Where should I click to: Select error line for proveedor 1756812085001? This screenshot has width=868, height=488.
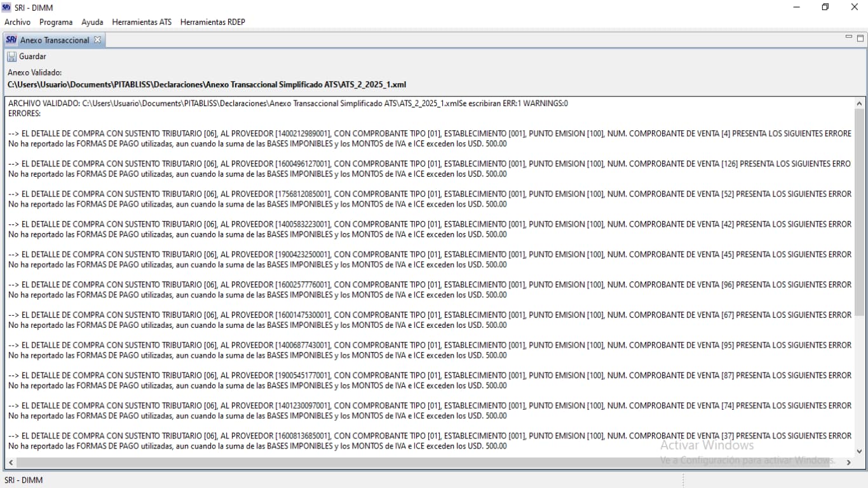point(430,194)
